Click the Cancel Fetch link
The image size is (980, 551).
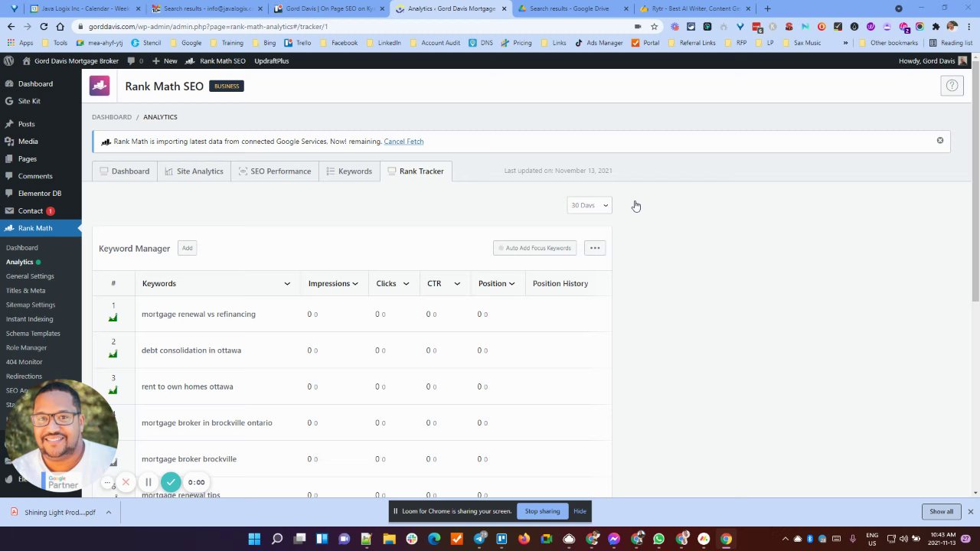click(x=403, y=142)
